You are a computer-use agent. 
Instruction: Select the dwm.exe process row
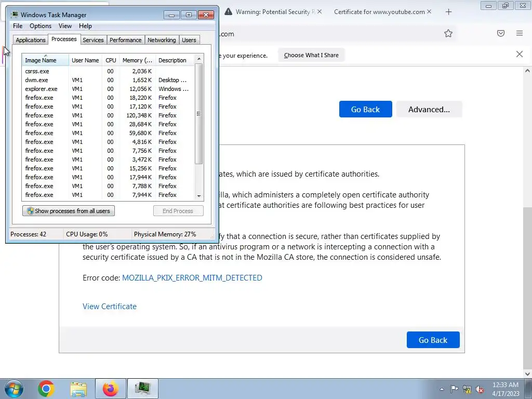(x=108, y=80)
